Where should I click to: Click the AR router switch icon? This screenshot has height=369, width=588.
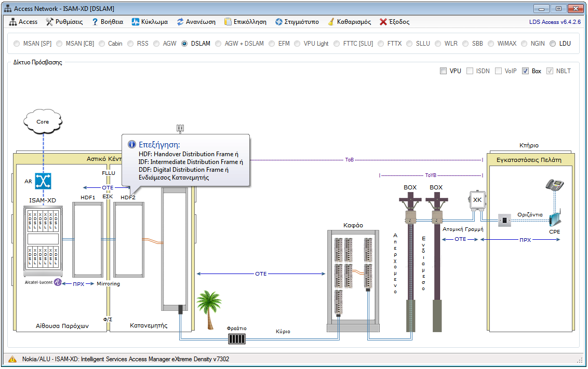pyautogui.click(x=43, y=181)
